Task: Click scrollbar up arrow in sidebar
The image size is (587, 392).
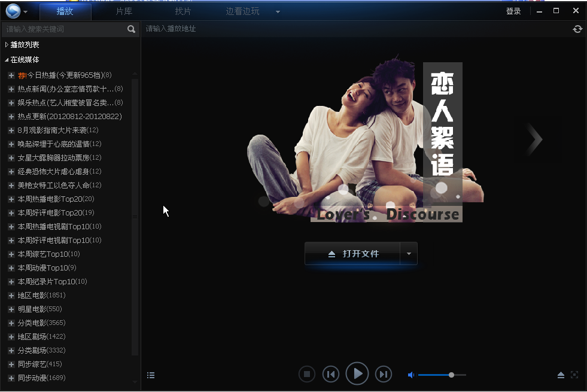Action: tap(135, 74)
